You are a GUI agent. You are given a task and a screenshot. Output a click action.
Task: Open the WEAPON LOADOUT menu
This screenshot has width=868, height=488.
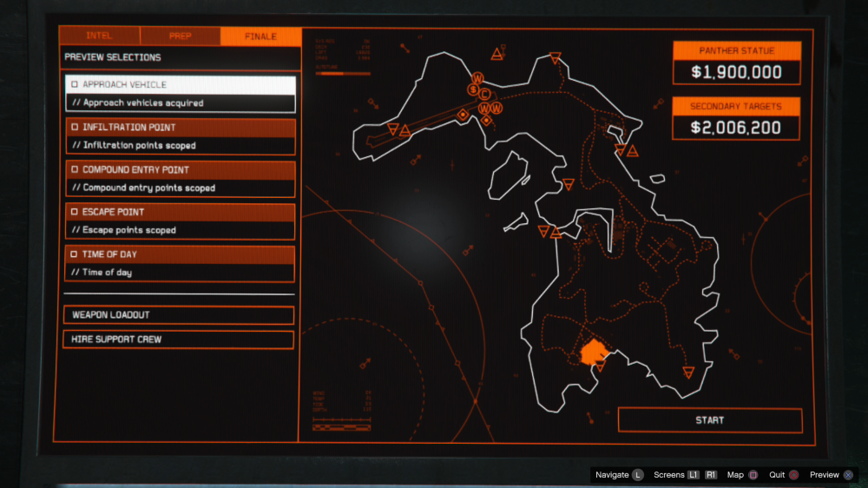pos(179,314)
